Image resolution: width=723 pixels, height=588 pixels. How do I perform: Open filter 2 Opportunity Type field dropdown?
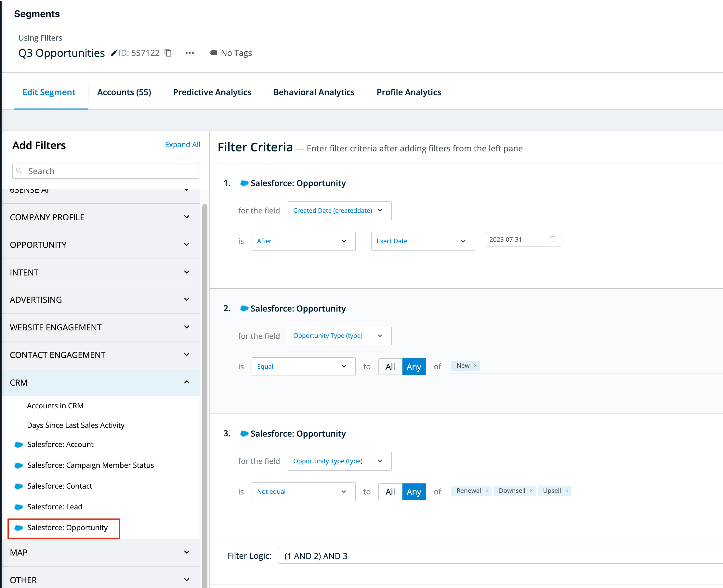click(339, 336)
